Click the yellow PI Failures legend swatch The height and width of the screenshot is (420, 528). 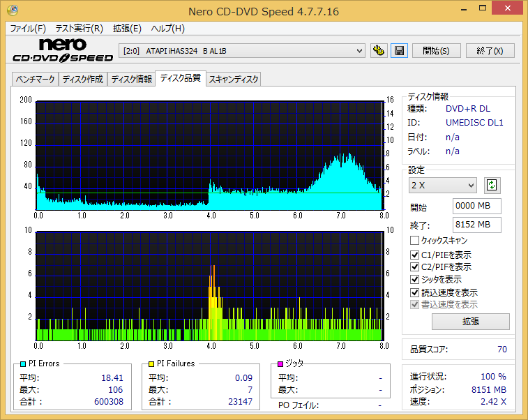pos(151,363)
